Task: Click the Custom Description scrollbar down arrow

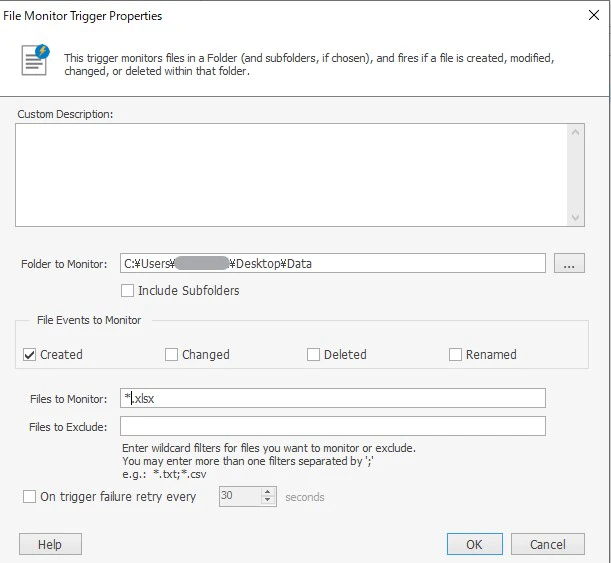Action: pos(575,217)
